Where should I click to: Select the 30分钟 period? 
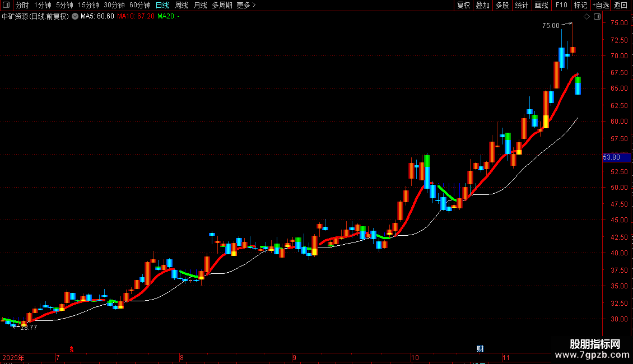pos(114,5)
